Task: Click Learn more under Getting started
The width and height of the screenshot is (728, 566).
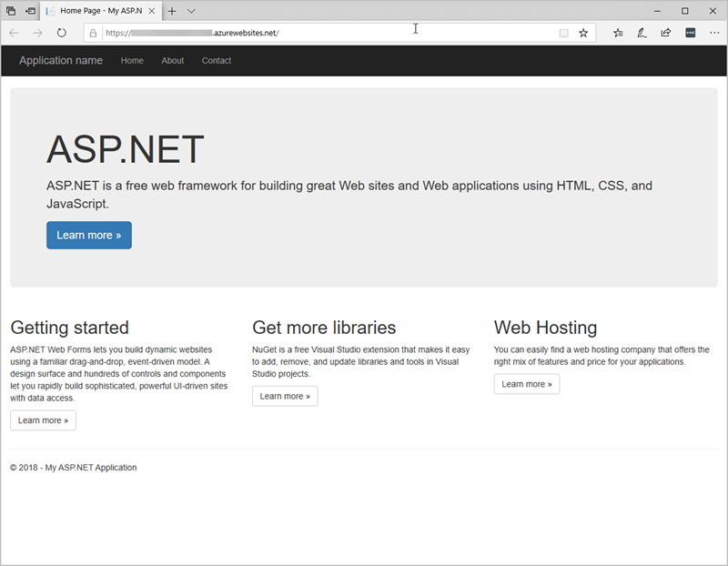Action: (43, 420)
